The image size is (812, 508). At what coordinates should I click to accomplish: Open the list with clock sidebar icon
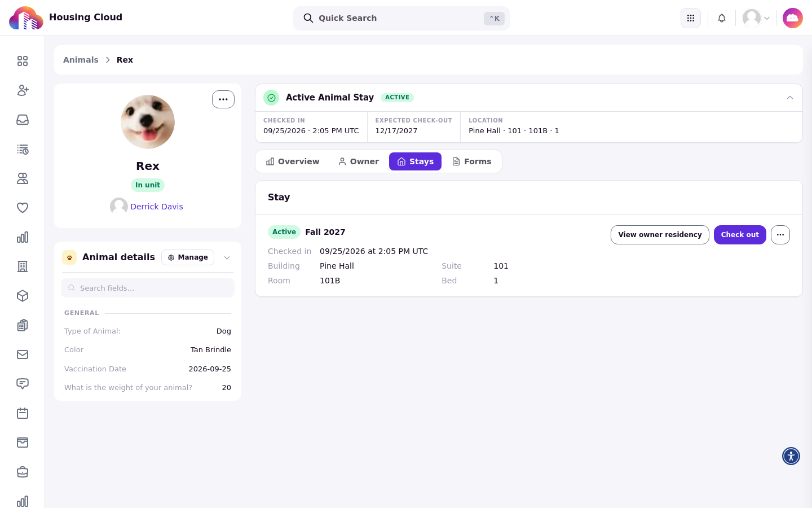pyautogui.click(x=23, y=149)
